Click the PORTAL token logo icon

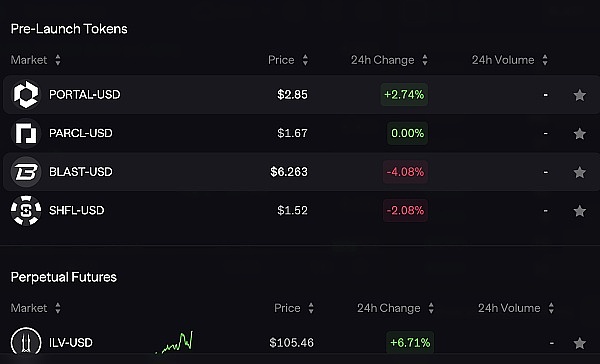click(26, 95)
